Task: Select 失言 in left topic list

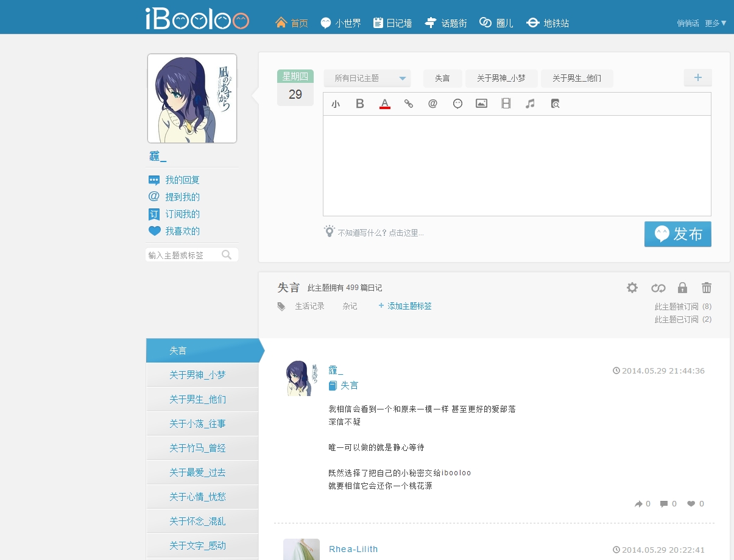Action: coord(202,350)
